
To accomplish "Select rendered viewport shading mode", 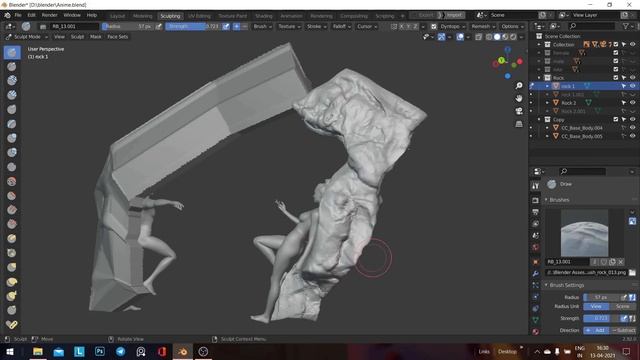I will click(513, 37).
